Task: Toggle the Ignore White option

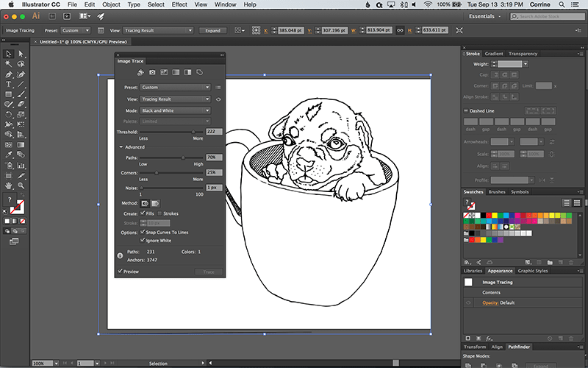Action: [142, 240]
